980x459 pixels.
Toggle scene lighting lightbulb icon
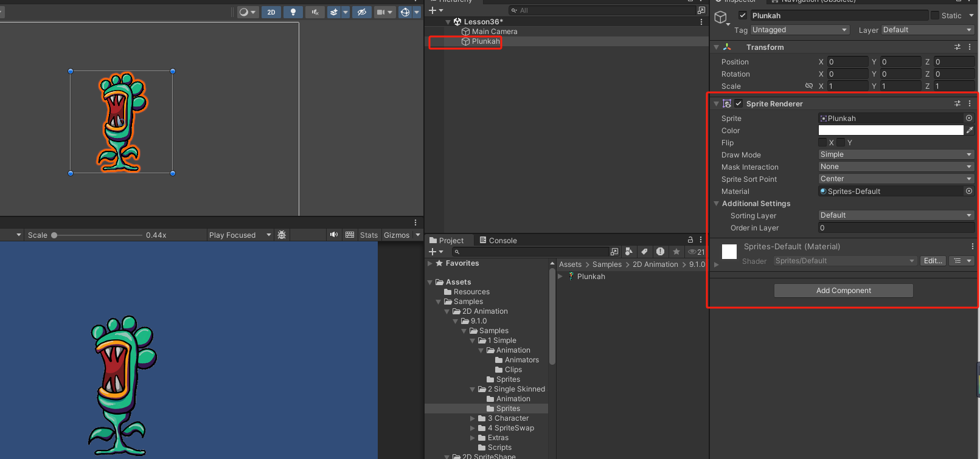coord(293,12)
